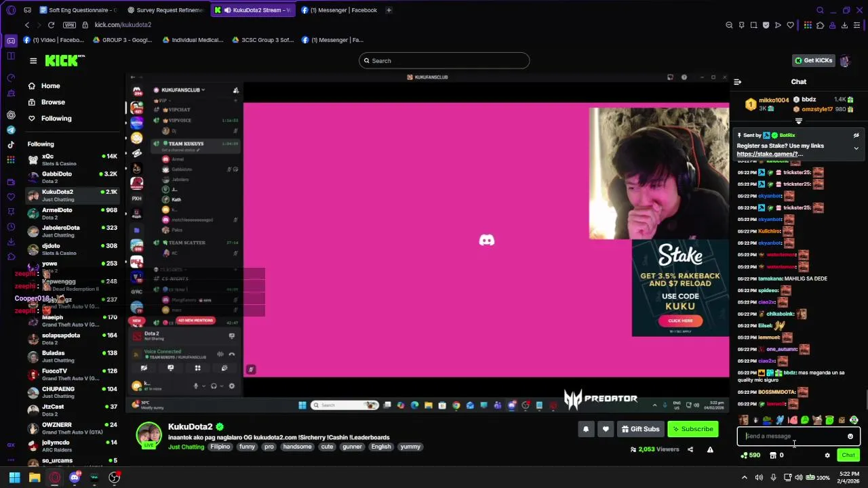Viewport: 868px width, 488px height.
Task: Open Opera easy setup sliders icon
Action: 856,25
